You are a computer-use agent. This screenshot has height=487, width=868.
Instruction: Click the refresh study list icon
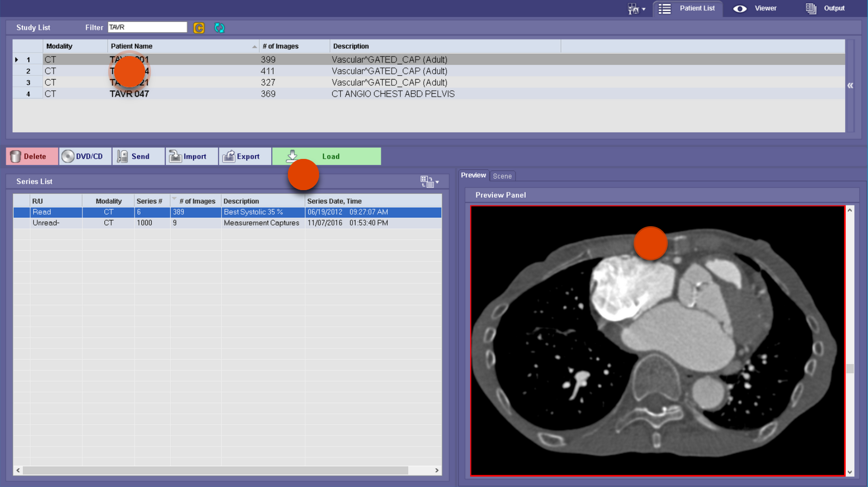219,27
